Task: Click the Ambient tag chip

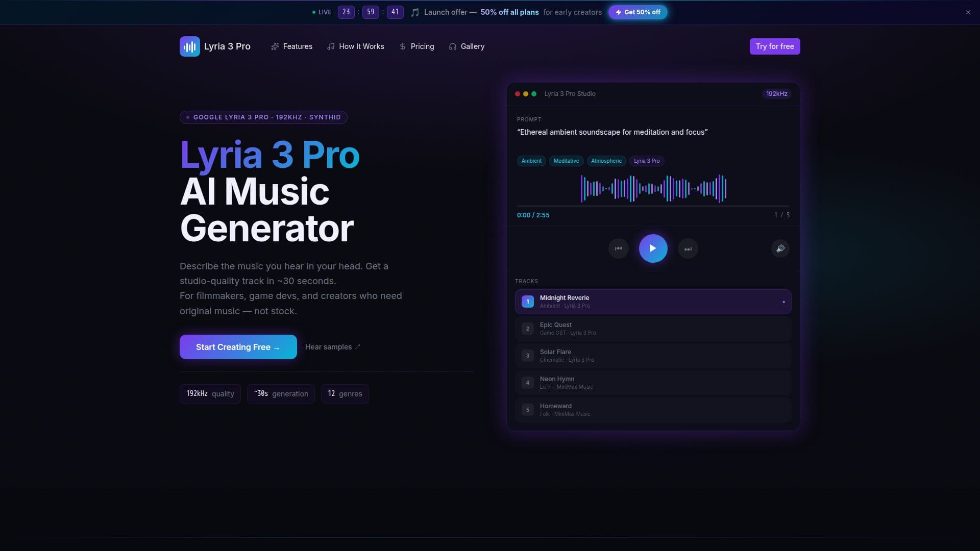Action: 531,161
